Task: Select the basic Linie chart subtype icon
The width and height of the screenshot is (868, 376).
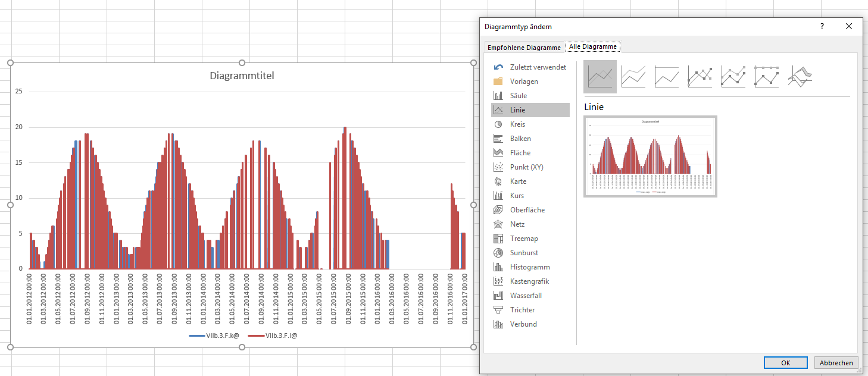Action: click(x=600, y=77)
